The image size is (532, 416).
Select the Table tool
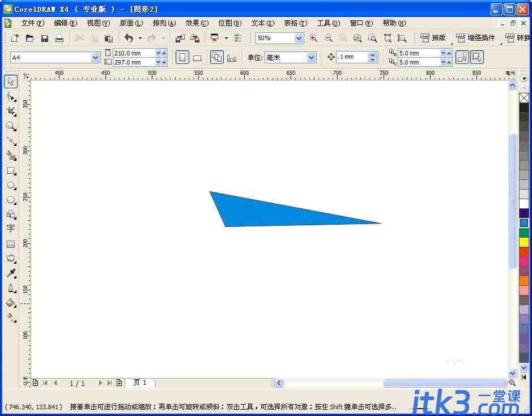click(11, 244)
